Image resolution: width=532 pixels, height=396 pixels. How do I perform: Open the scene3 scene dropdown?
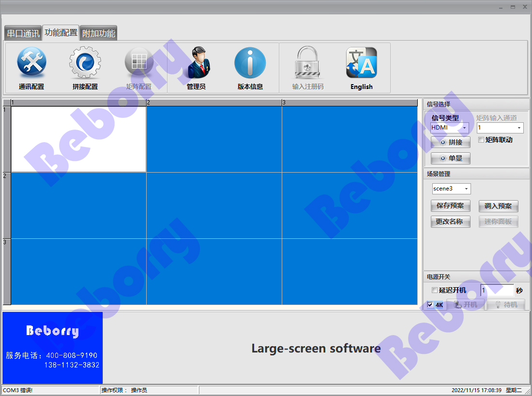click(x=451, y=189)
